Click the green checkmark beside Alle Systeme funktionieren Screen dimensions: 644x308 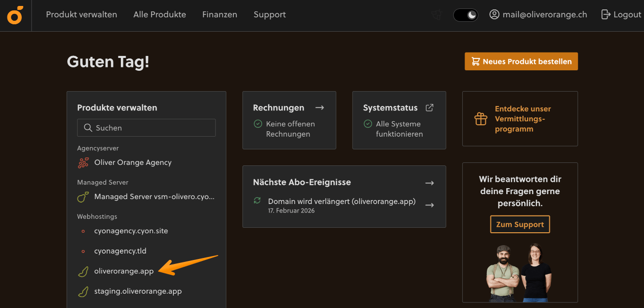[x=367, y=123]
